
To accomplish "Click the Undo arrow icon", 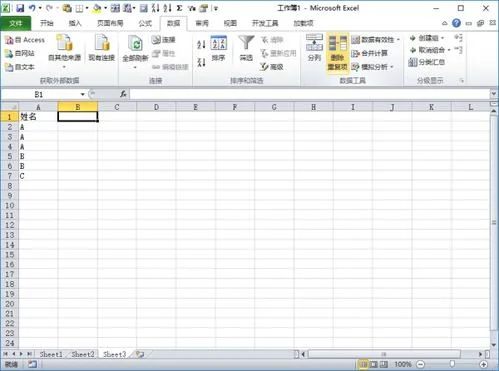I will [32, 8].
